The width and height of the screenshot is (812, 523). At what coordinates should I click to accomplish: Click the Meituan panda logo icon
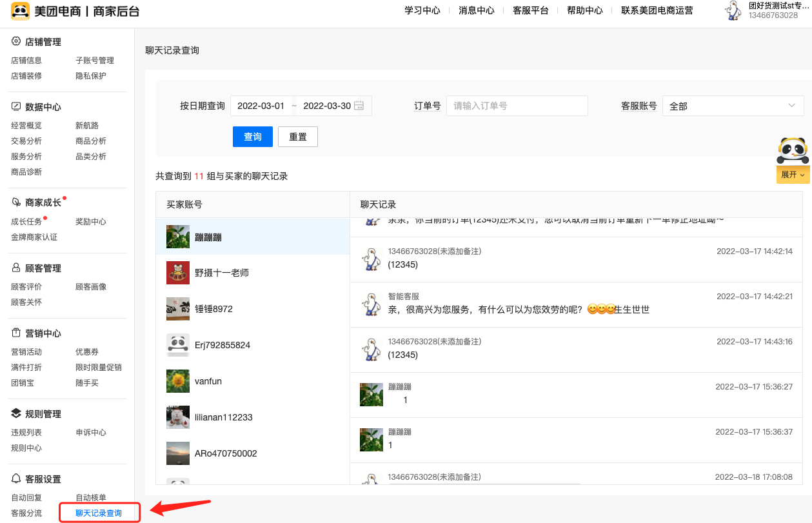(20, 11)
